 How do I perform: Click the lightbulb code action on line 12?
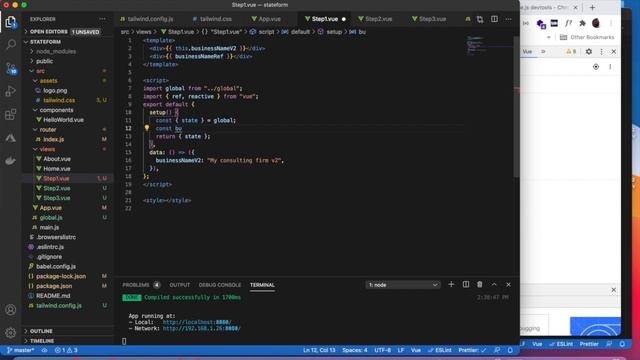pos(147,128)
